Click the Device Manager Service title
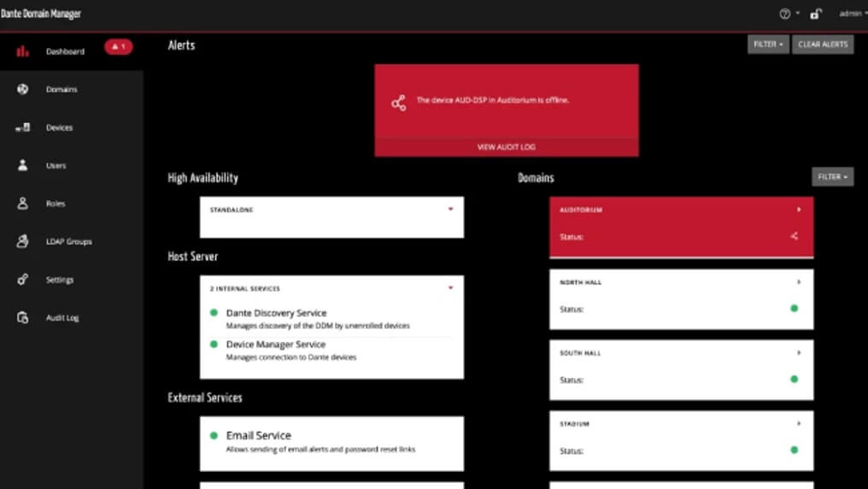Screen dimensions: 868x489 pyautogui.click(x=276, y=345)
